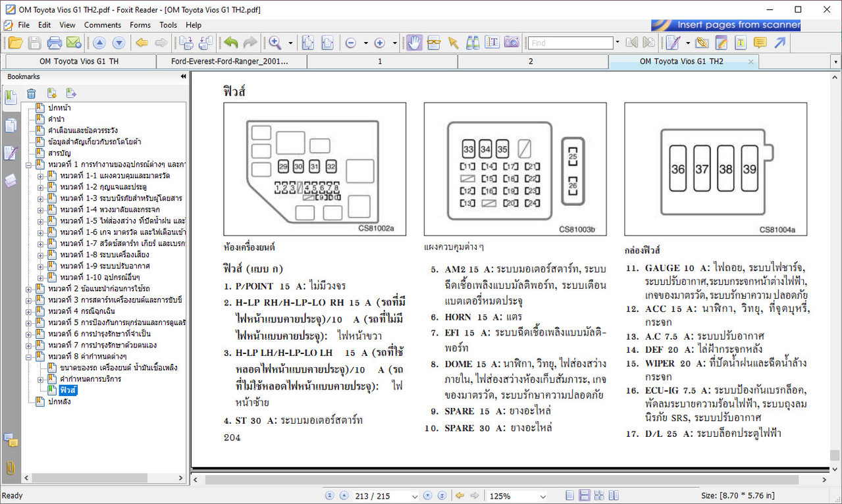
Task: Click the Email document icon
Action: 73,43
